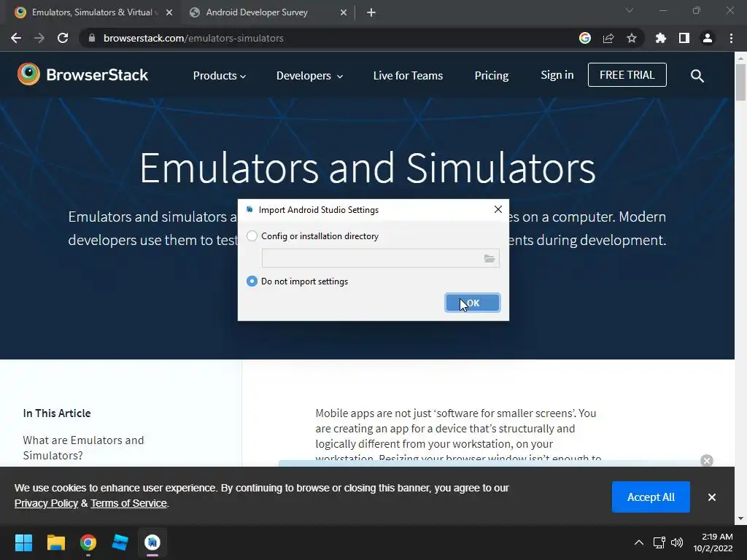The height and width of the screenshot is (560, 747).
Task: Click the Sign in link
Action: pos(557,75)
